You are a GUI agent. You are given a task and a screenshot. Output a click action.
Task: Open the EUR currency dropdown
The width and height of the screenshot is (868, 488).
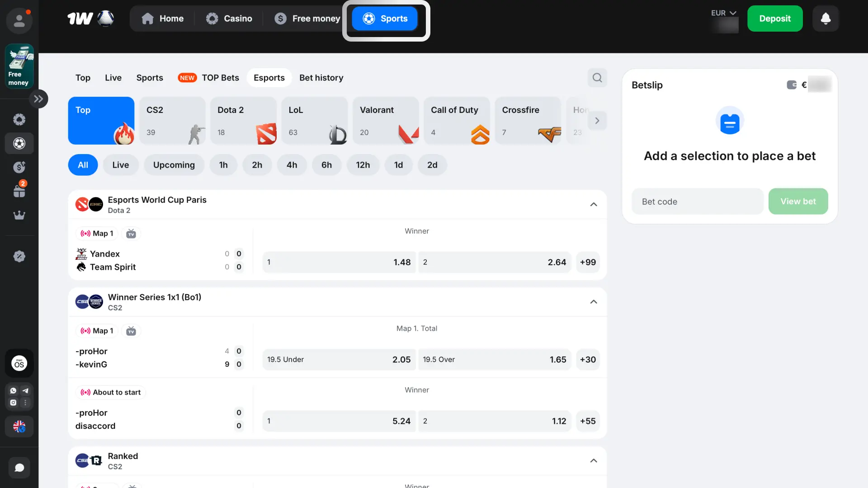724,13
